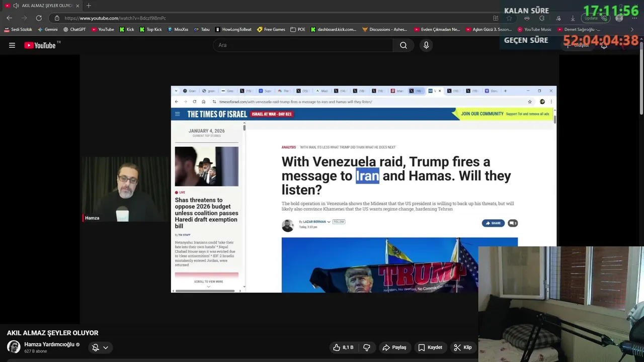Open notification bell dropdown for channel
Viewport: 644px width, 362px height.
pyautogui.click(x=100, y=347)
